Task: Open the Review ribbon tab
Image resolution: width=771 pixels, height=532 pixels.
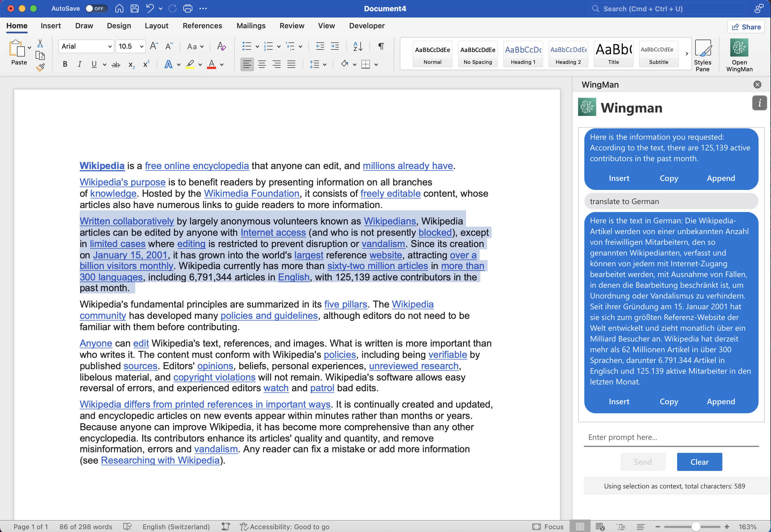Action: tap(292, 26)
